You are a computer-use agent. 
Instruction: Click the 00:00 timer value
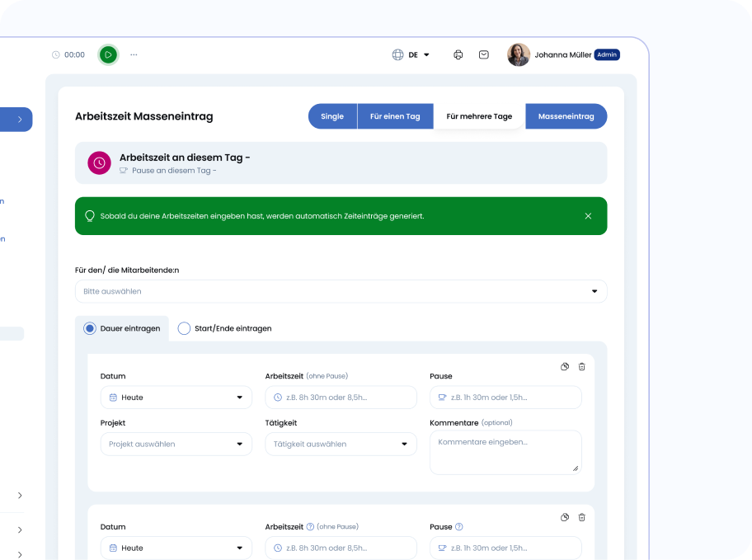(x=74, y=54)
